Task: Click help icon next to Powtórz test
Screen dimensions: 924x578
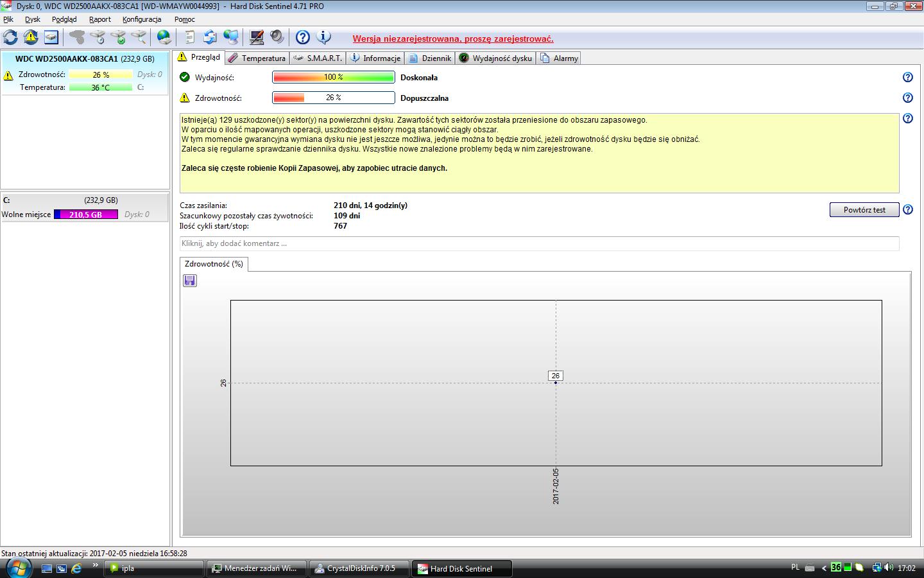Action: (x=908, y=209)
